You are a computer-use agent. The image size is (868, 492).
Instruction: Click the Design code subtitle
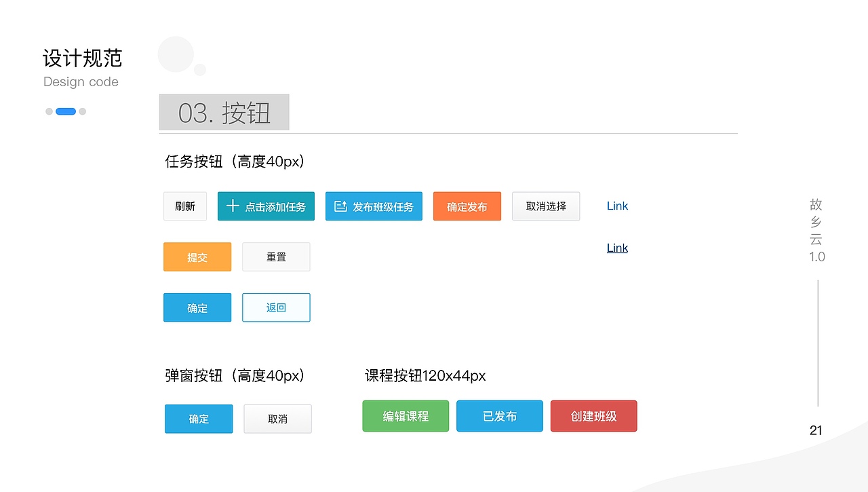coord(81,82)
